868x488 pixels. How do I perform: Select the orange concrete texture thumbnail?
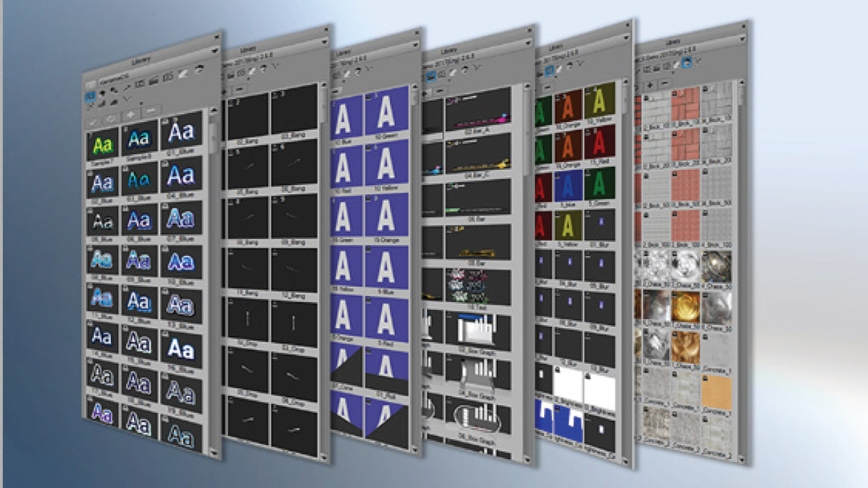pos(717,392)
